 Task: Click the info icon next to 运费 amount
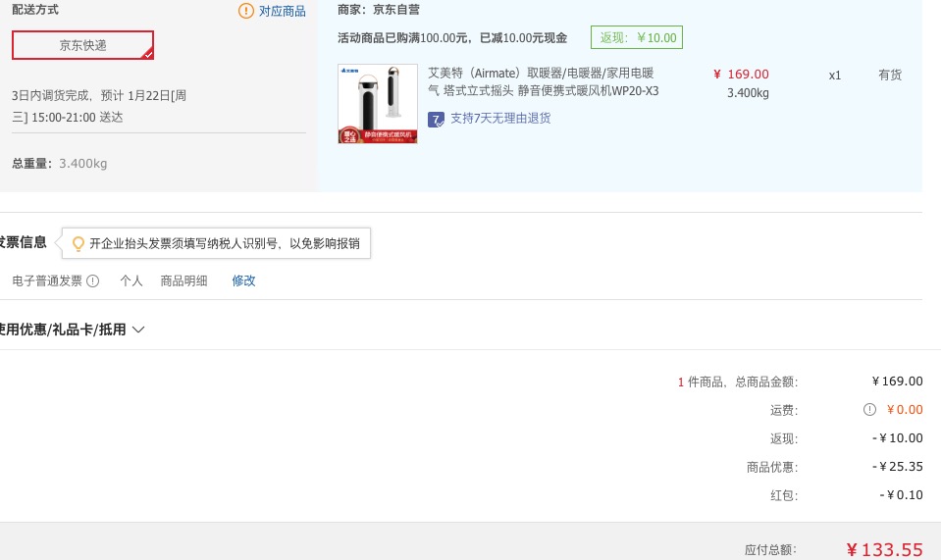pyautogui.click(x=869, y=410)
